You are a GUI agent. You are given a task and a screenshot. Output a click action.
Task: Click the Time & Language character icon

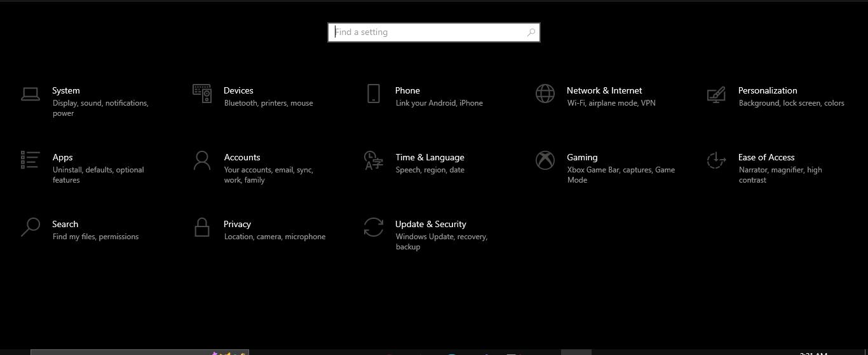point(374,160)
